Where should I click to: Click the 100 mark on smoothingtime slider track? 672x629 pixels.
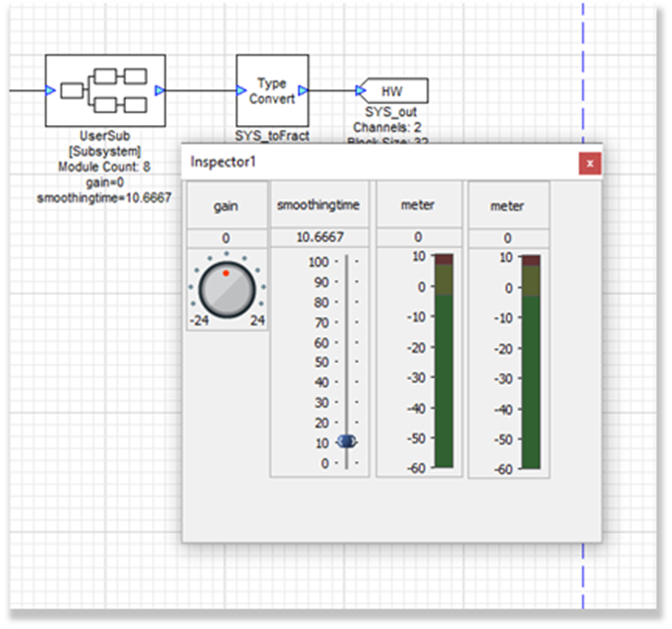(x=346, y=262)
